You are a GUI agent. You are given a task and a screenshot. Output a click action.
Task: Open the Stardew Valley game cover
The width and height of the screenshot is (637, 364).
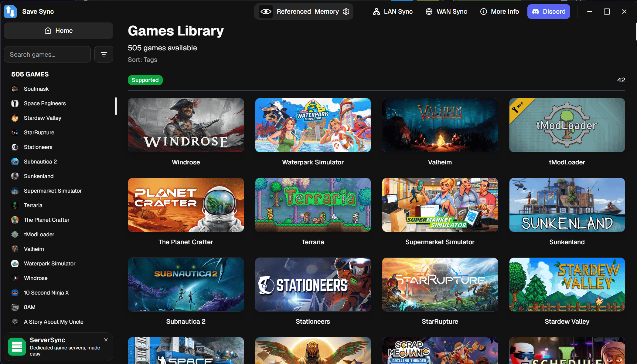click(x=567, y=285)
